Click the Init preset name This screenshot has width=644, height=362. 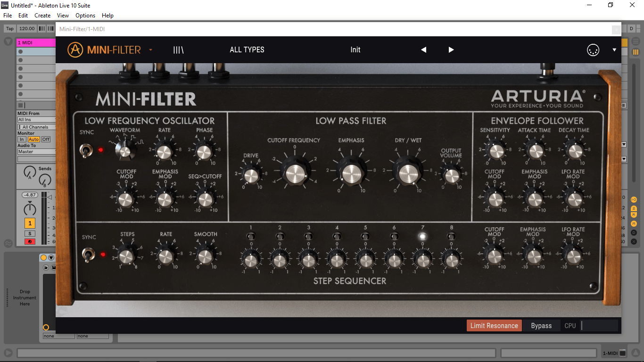click(355, 49)
